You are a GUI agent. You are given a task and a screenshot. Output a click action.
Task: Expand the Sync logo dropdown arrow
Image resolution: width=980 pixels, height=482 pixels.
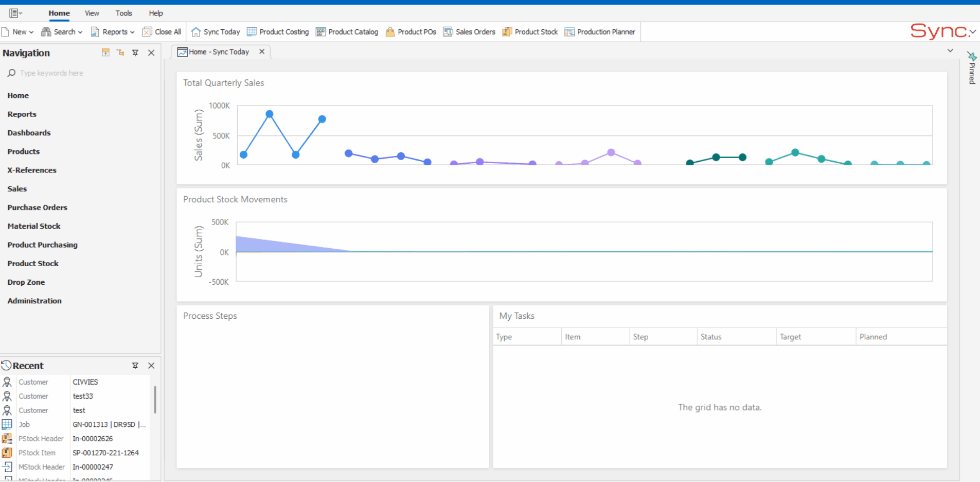pos(972,32)
